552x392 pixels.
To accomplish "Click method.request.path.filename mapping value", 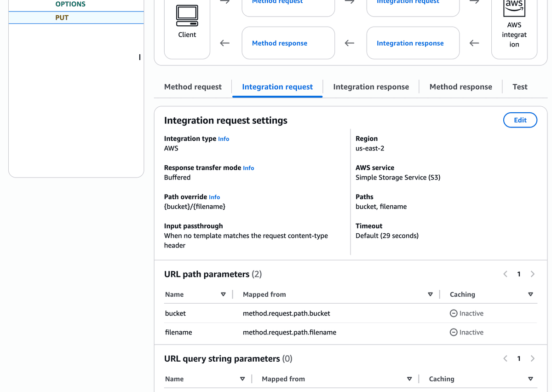I will (x=289, y=332).
